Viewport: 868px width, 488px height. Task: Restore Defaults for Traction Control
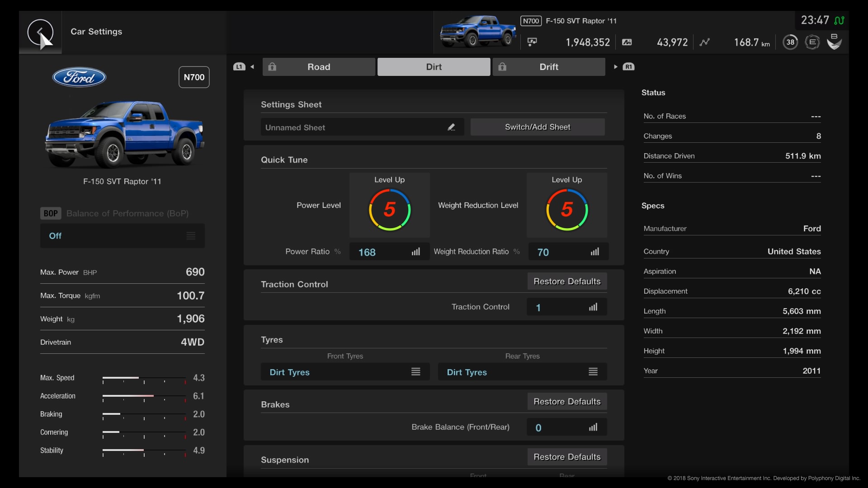tap(567, 282)
